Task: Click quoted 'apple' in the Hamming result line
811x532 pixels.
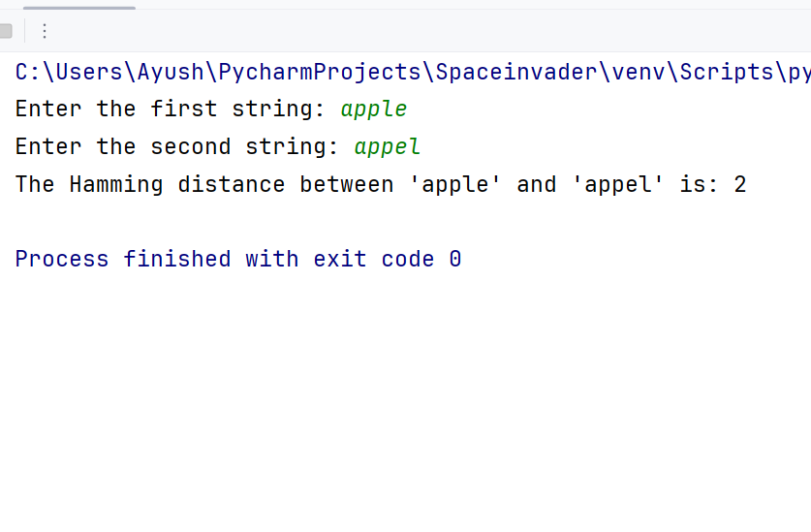Action: 455,185
